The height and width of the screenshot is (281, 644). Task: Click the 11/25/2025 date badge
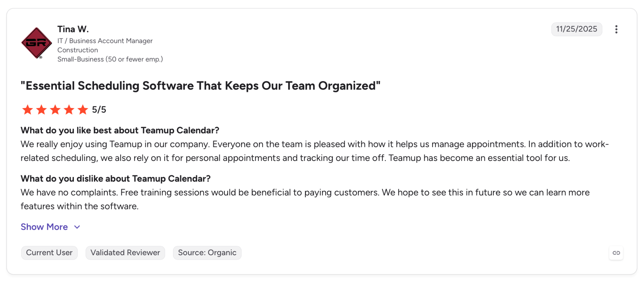pyautogui.click(x=577, y=29)
